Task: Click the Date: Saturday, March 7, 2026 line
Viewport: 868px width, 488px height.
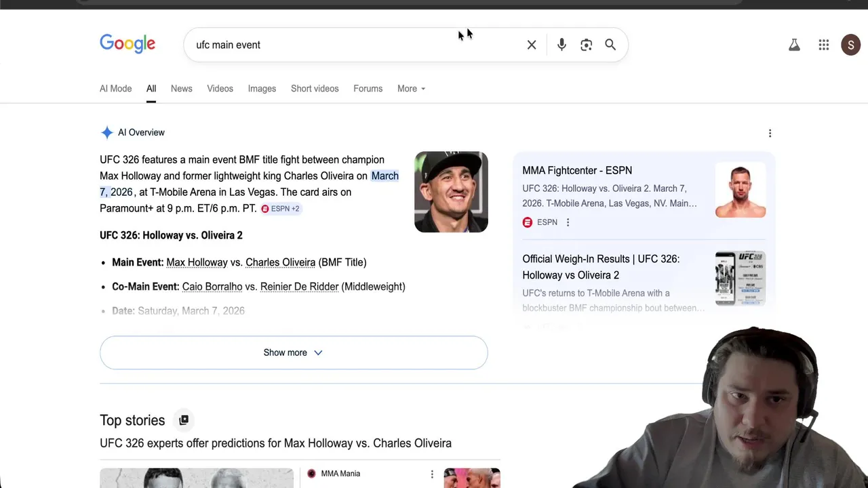Action: point(178,311)
